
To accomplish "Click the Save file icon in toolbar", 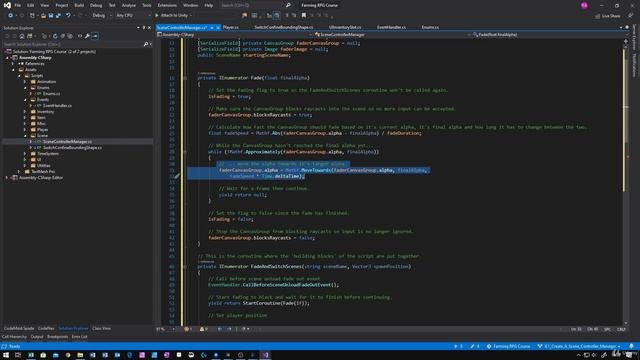I will point(51,16).
